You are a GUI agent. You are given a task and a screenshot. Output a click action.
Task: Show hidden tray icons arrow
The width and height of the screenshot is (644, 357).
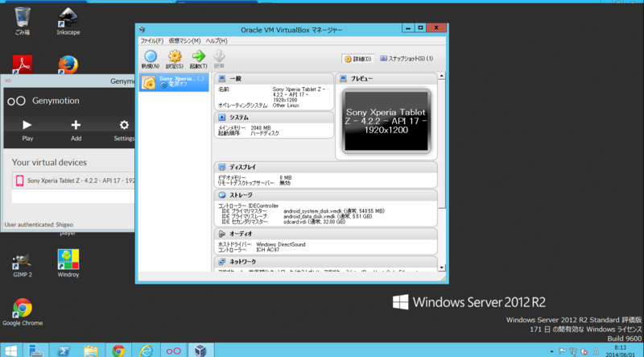pos(551,351)
